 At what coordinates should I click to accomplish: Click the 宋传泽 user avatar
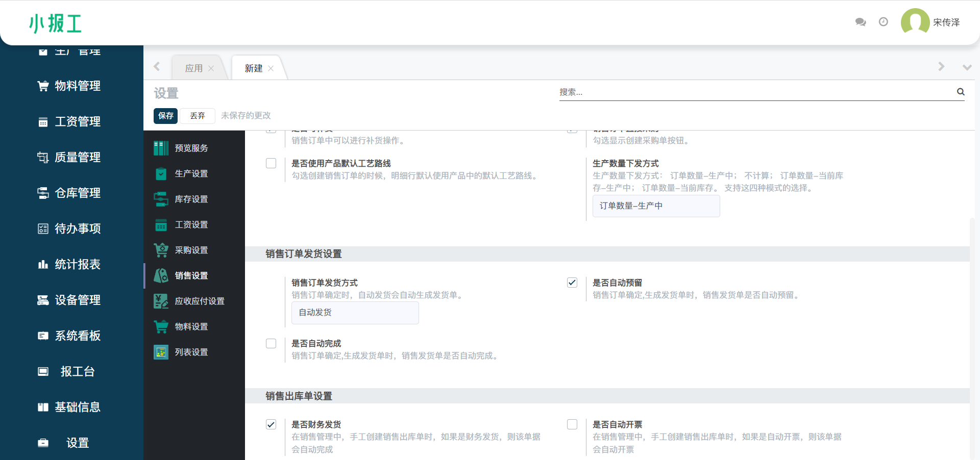[915, 22]
